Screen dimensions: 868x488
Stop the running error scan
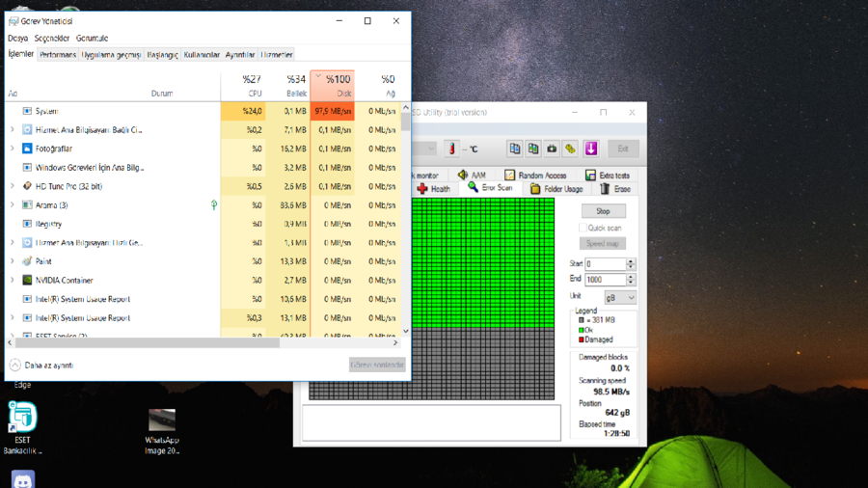tap(604, 211)
